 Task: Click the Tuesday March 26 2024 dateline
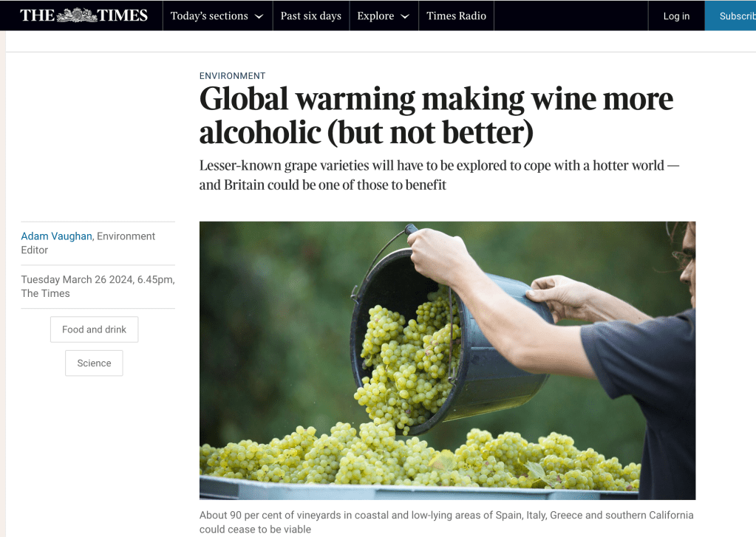[x=98, y=286]
